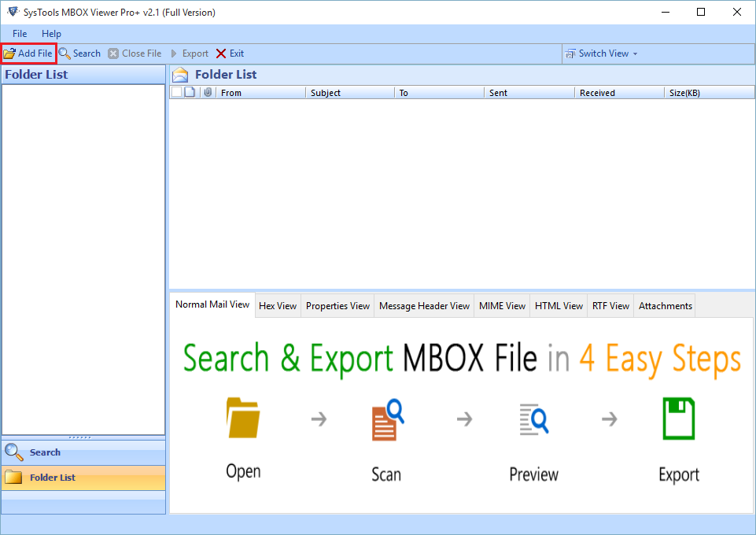Click the document icon column header
Viewport: 756px width, 535px height.
click(190, 92)
